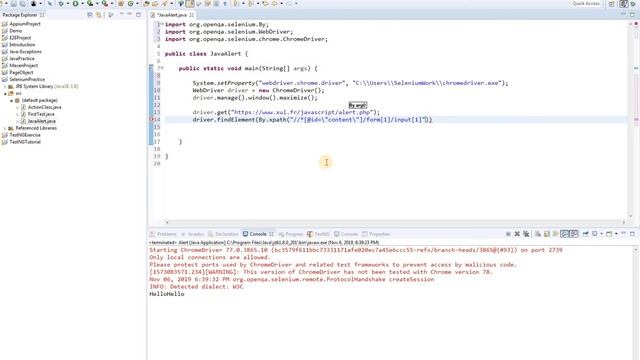Open the Run button dropdown arrow
Viewport: 640px width, 360px height.
(82, 4)
